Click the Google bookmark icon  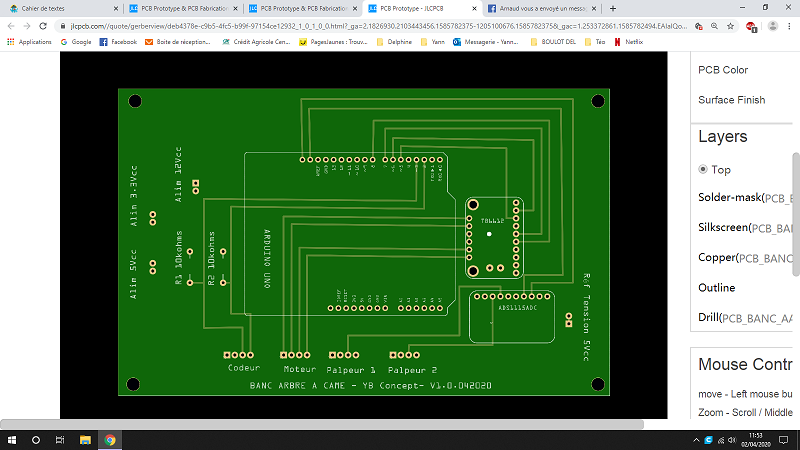click(x=65, y=42)
